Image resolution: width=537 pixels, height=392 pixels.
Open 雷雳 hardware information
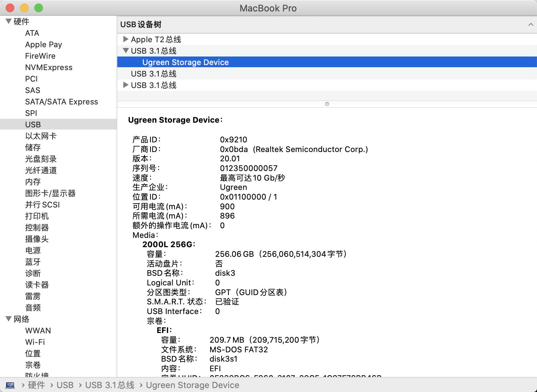pyautogui.click(x=33, y=296)
